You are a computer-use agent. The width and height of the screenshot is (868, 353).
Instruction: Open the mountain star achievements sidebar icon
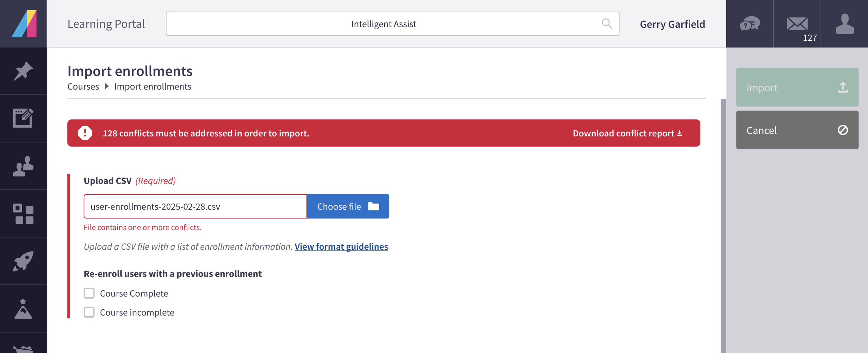click(23, 309)
